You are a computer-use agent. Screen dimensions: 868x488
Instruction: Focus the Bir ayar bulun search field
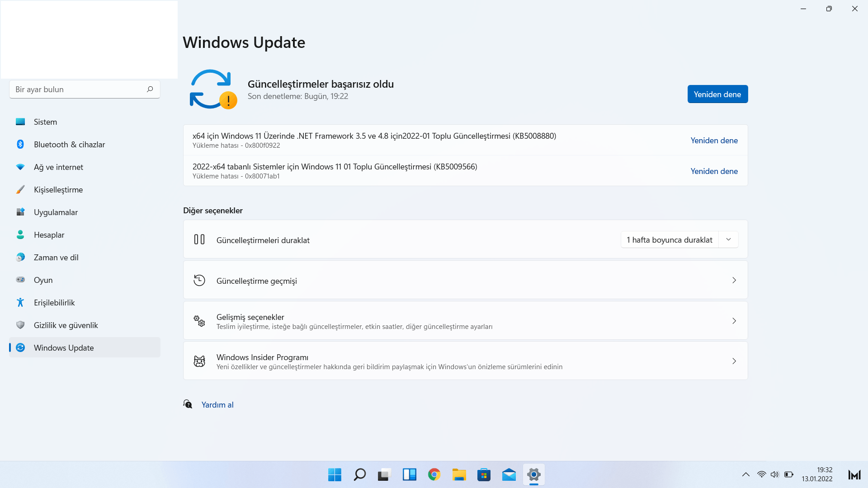tap(77, 89)
